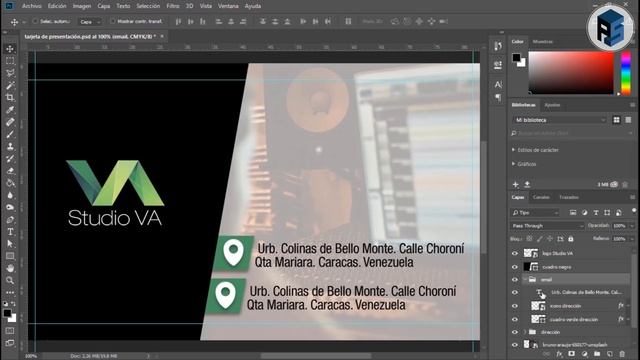Create a new group with the folder icon
This screenshot has height=360, width=640.
(597, 354)
